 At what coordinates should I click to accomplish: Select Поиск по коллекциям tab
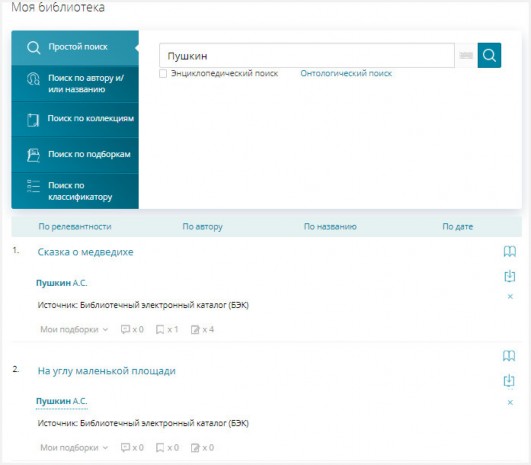point(75,119)
